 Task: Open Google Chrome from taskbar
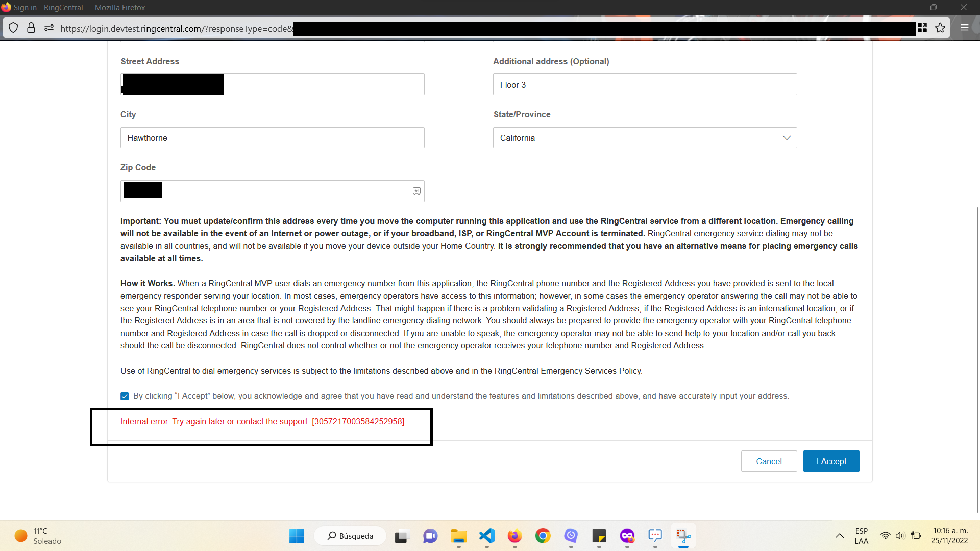pyautogui.click(x=543, y=536)
